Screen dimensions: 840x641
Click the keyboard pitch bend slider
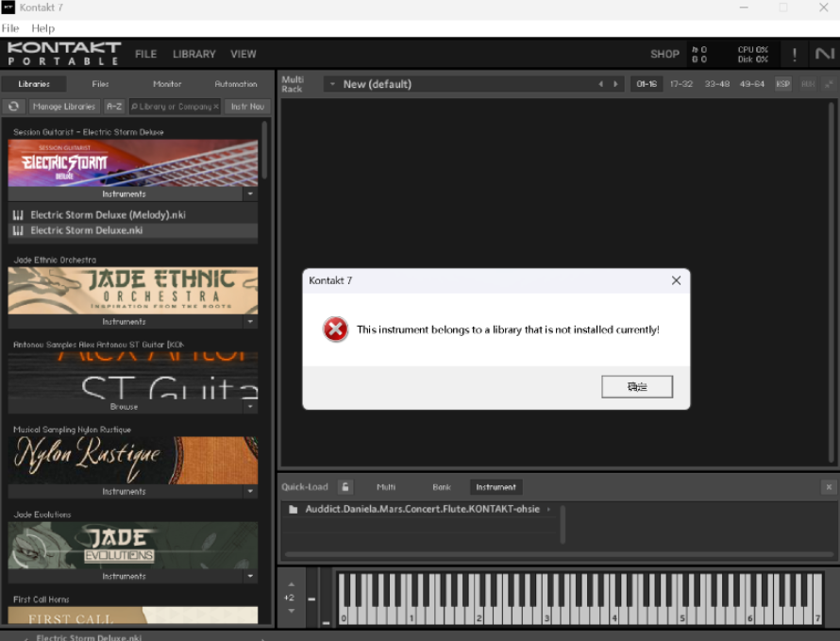311,598
